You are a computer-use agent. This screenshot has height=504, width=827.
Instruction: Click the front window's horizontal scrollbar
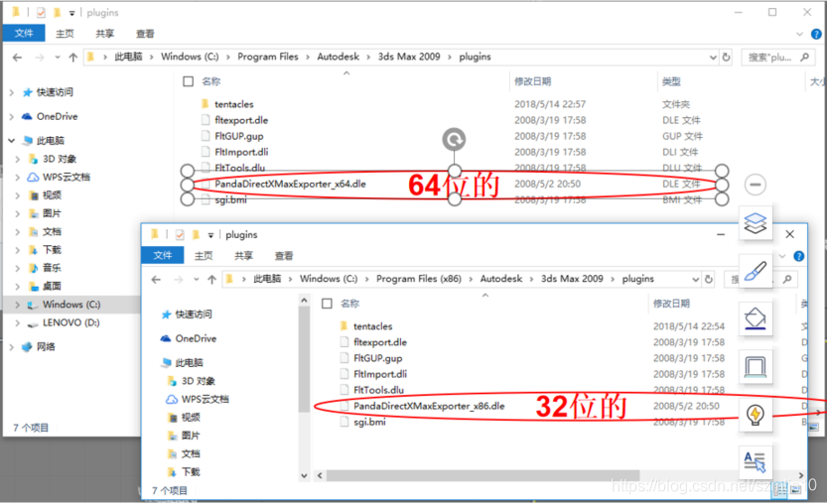[x=482, y=475]
